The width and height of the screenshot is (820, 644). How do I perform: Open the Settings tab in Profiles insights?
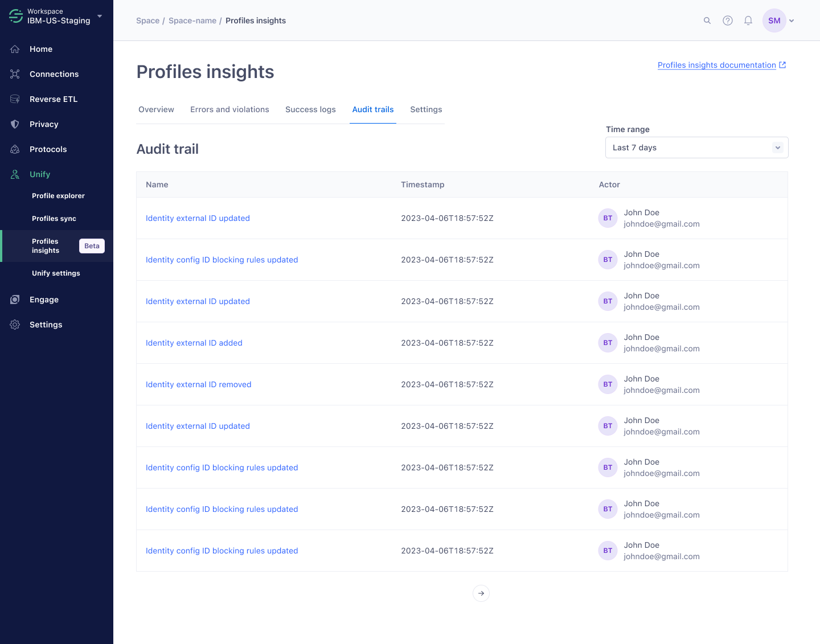426,109
